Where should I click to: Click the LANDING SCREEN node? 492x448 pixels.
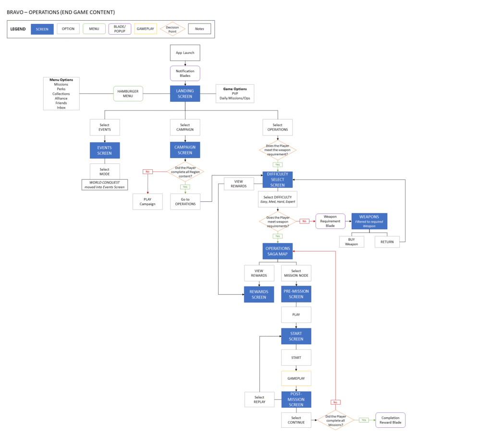click(185, 94)
